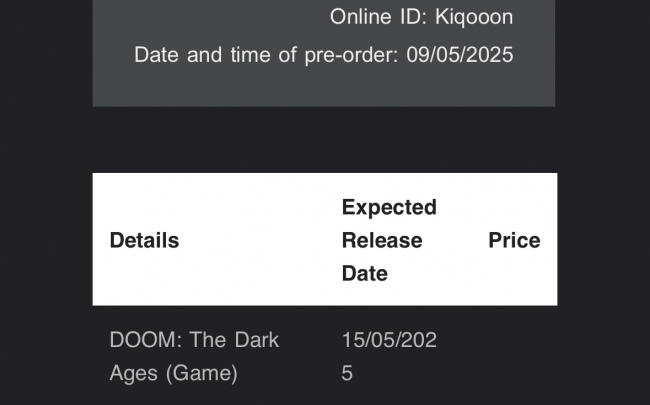Click the Expected Release Date column header
The image size is (650, 405).
pos(389,240)
